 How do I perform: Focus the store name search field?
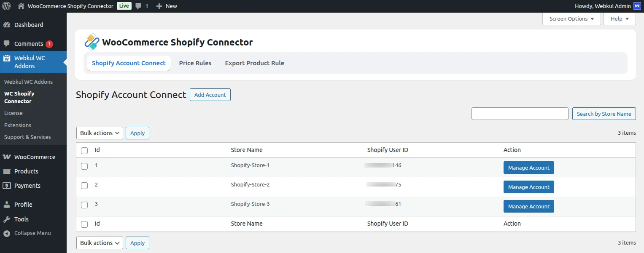coord(520,114)
